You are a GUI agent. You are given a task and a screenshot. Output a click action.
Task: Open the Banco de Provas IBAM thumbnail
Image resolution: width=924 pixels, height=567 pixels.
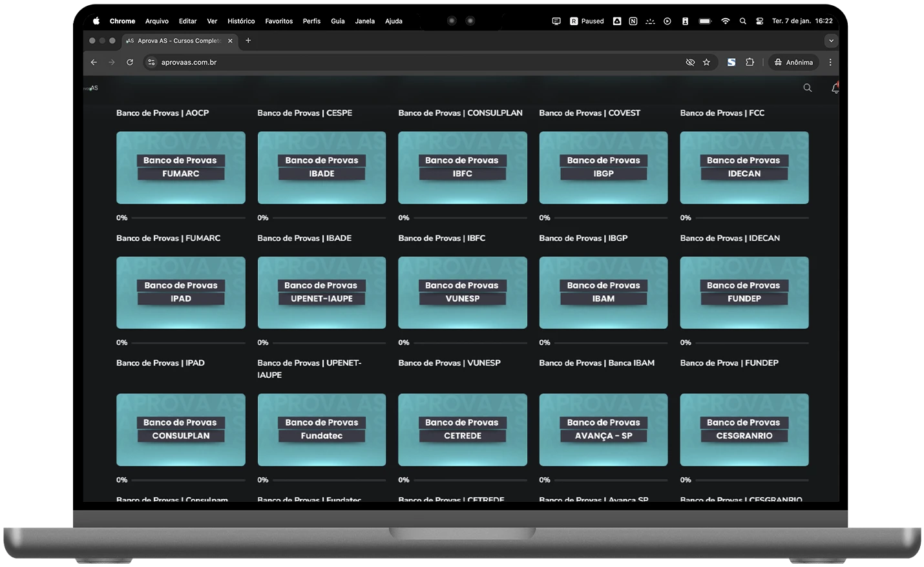pos(604,293)
